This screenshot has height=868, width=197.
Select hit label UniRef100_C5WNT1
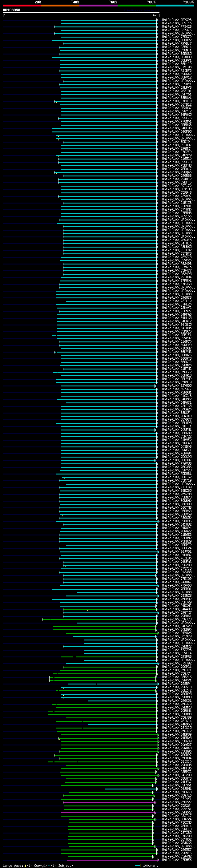click(x=177, y=50)
